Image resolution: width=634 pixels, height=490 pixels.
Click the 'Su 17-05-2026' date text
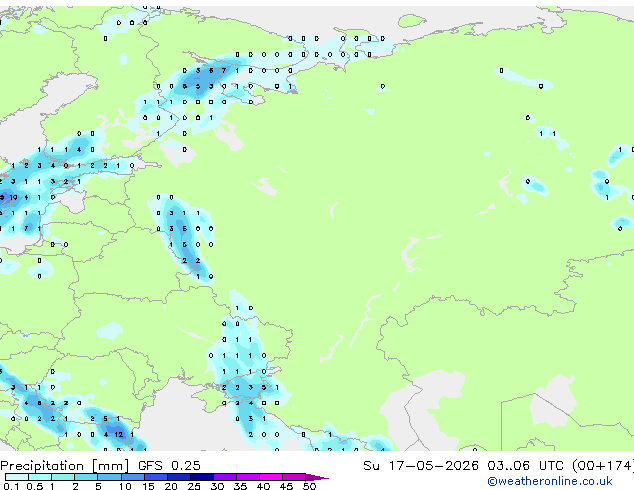point(421,466)
